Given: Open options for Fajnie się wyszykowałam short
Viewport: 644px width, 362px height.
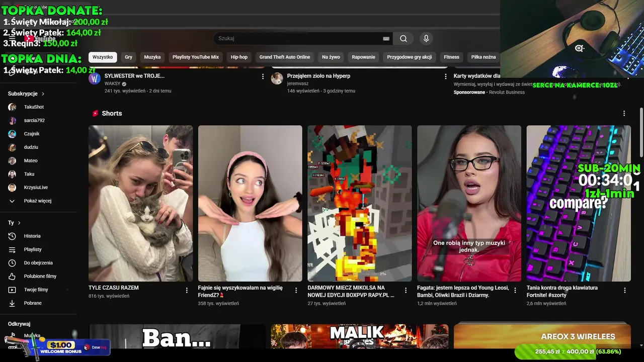Looking at the screenshot, I should coord(296,291).
